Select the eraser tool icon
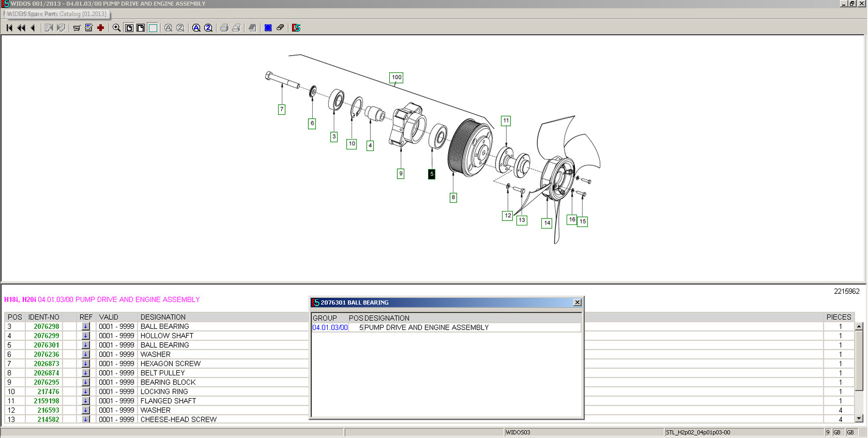The image size is (868, 438). (x=281, y=28)
